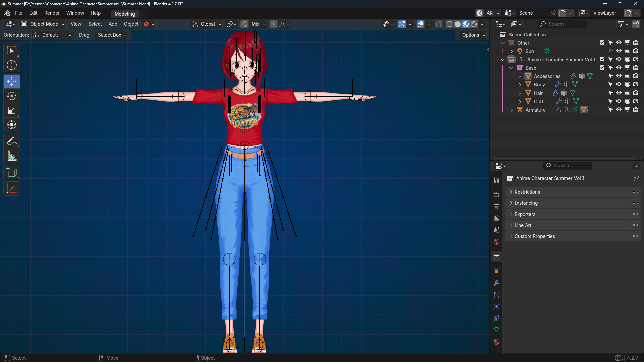Open the Output properties tab
Viewport: 644px width, 362px height.
pyautogui.click(x=497, y=206)
